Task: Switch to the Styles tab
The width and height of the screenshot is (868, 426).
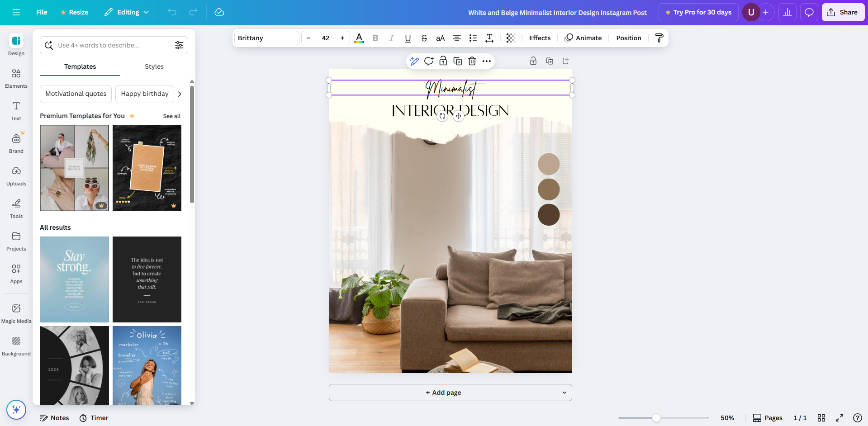Action: click(154, 66)
